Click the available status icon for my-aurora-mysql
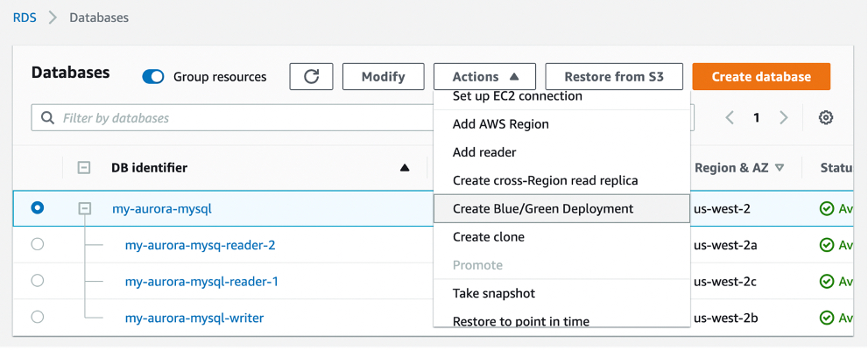868x350 pixels. pyautogui.click(x=827, y=209)
